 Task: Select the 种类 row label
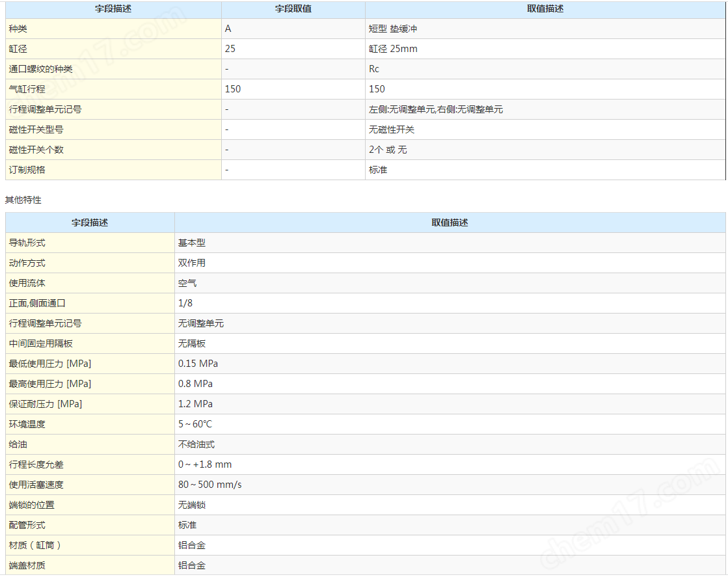pos(18,29)
